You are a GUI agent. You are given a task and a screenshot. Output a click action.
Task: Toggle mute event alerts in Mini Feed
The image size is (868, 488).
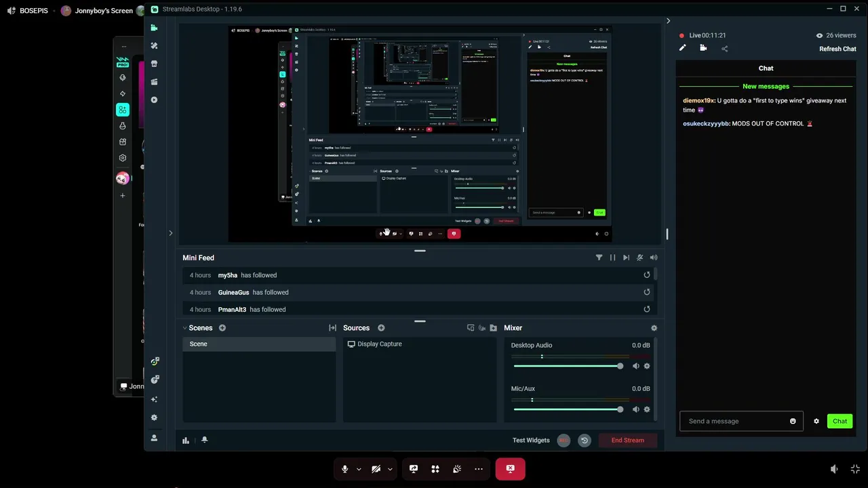(639, 258)
